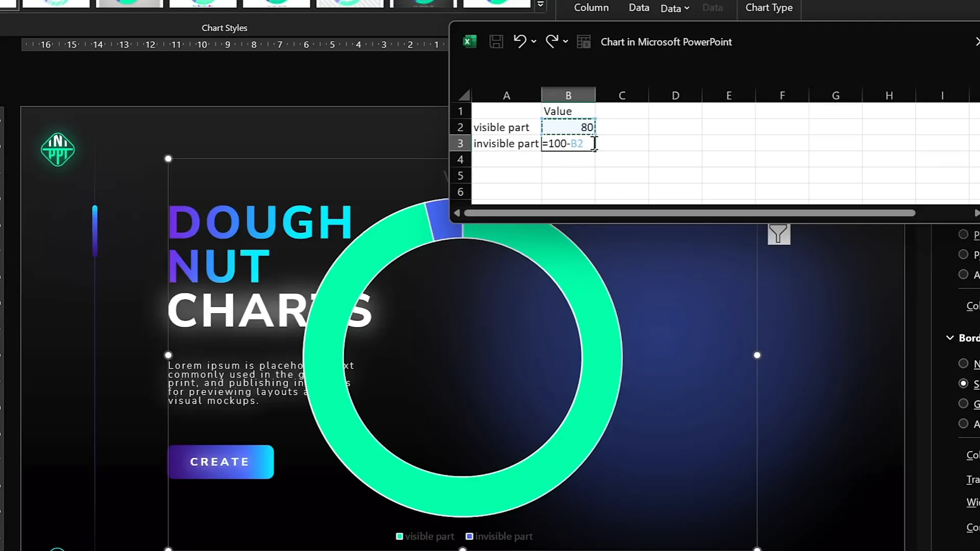
Task: Click the CREATE button on the slide
Action: click(220, 462)
